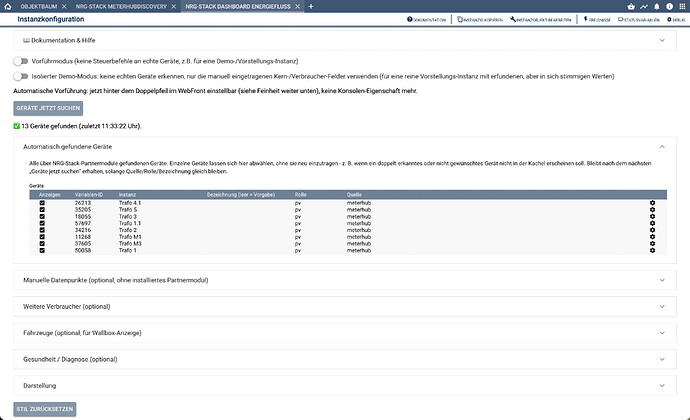Expand Weitere Verbraucher (optional) section
Screen dimensions: 690x420
click(345, 306)
